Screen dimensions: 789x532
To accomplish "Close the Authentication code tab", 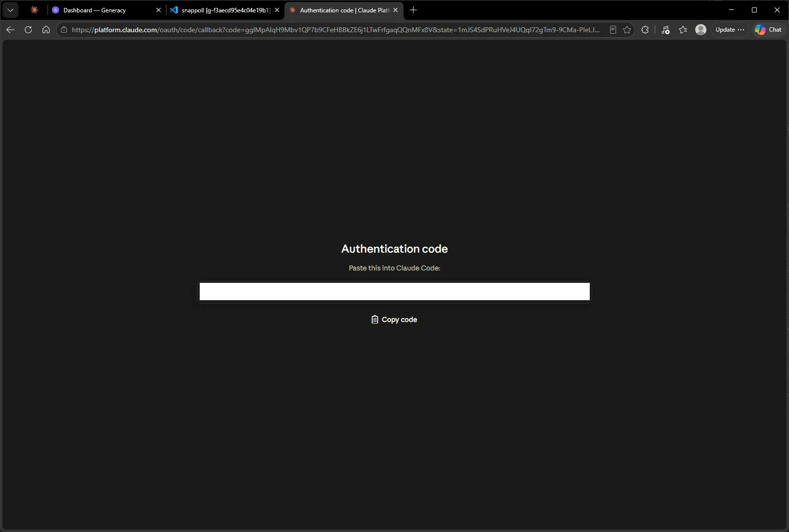I will pyautogui.click(x=395, y=10).
